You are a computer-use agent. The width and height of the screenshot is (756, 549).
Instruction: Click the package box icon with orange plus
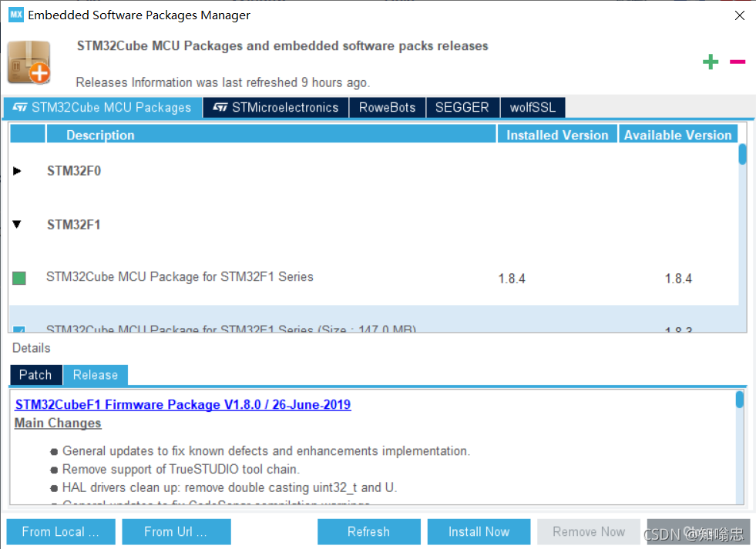pyautogui.click(x=29, y=62)
